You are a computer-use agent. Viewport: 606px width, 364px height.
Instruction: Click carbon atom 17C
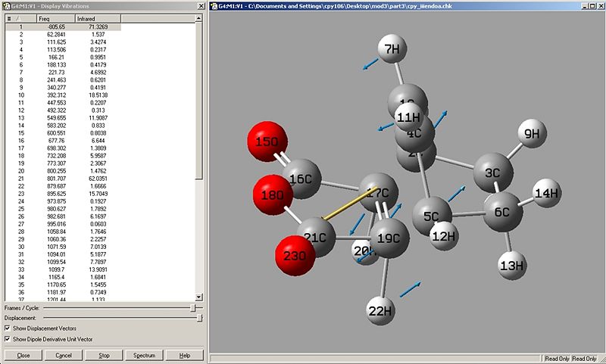[x=379, y=192]
